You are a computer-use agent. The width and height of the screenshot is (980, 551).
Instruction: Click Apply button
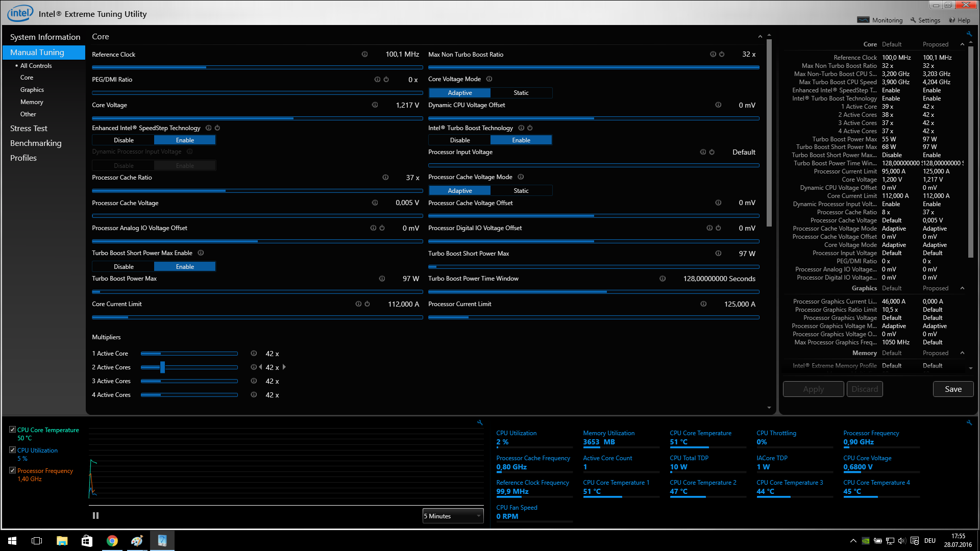click(813, 389)
